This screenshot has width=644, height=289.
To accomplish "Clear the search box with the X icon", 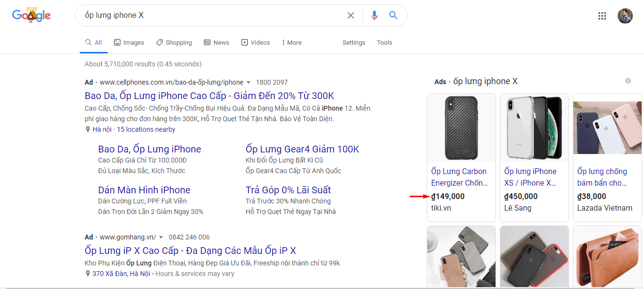I will (351, 15).
